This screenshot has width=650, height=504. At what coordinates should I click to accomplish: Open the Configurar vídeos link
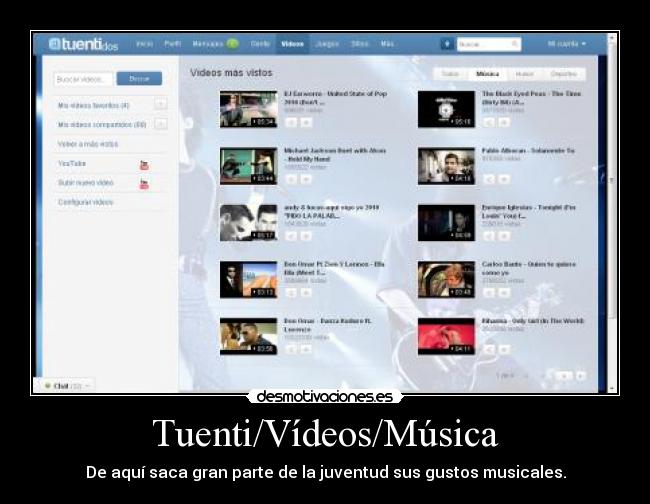pos(85,202)
